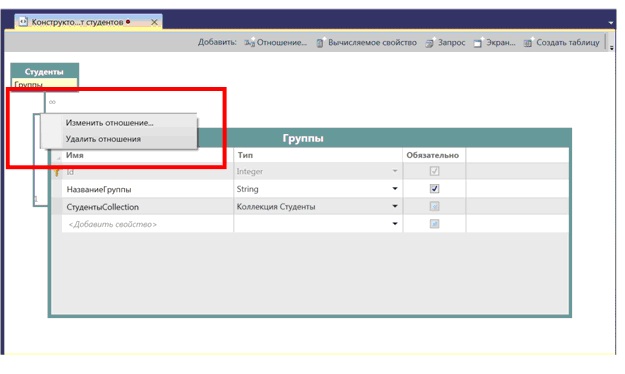Screen dimensions: 625x374
Task: Toggle required checkbox for СтудентыCollection
Action: point(434,206)
